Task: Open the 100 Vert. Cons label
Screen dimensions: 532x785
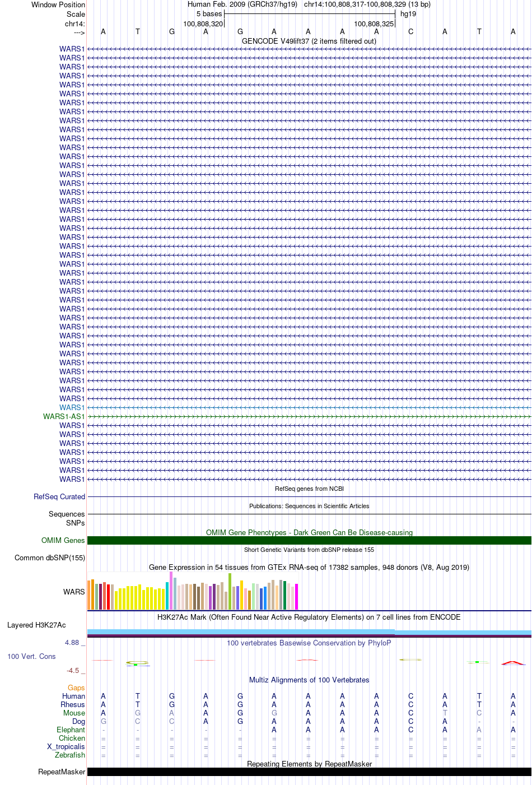Action: 31,656
